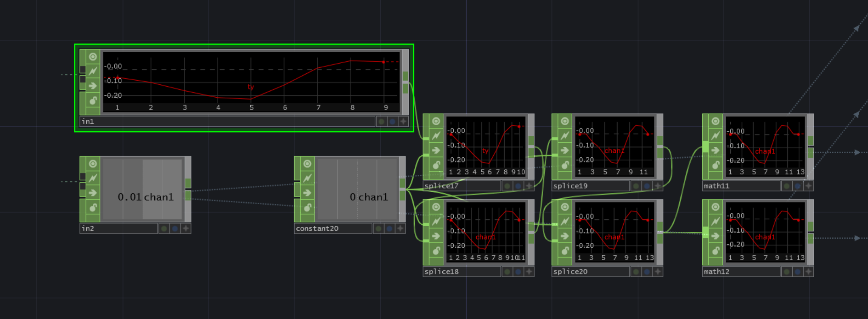Toggle the blue dot flag on constant20
This screenshot has height=319, width=868.
(x=389, y=229)
